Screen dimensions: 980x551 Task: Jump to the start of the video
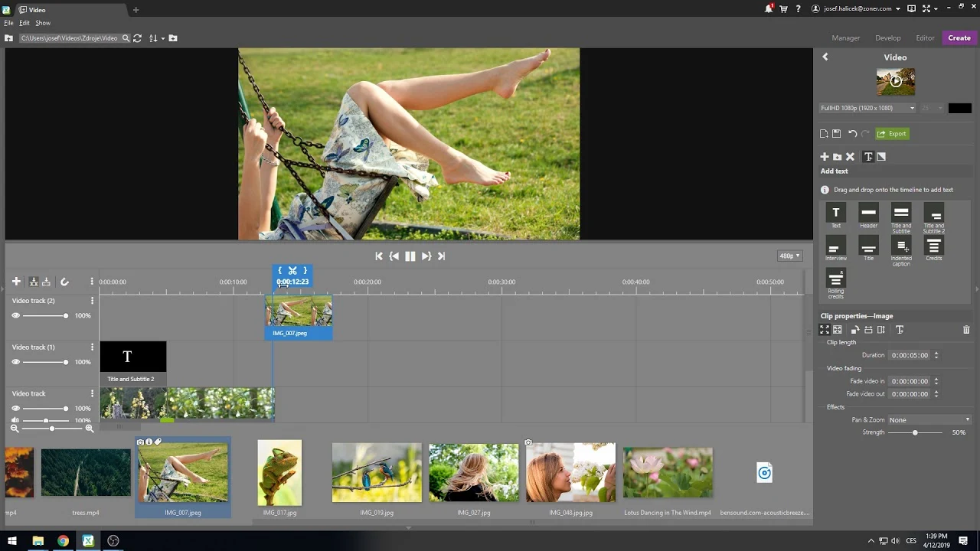coord(378,256)
